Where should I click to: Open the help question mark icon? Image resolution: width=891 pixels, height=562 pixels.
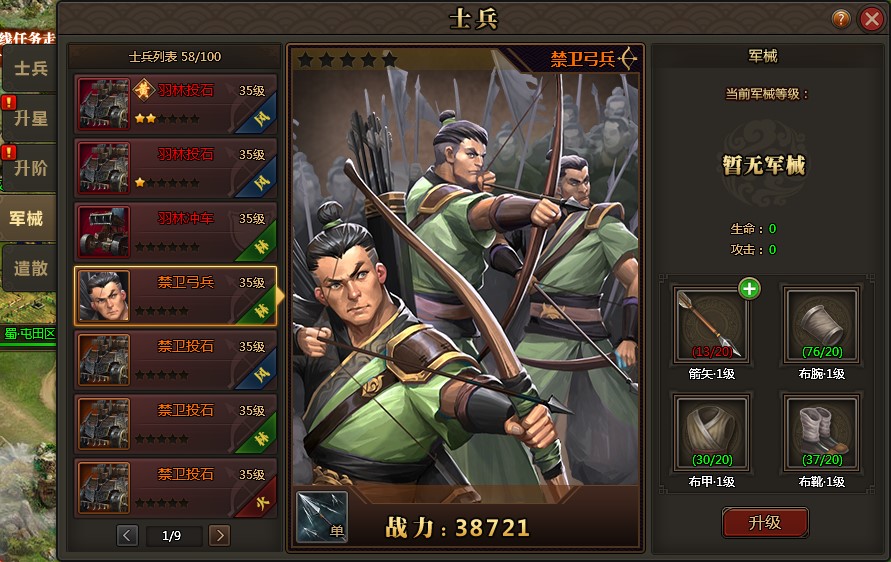[x=840, y=19]
